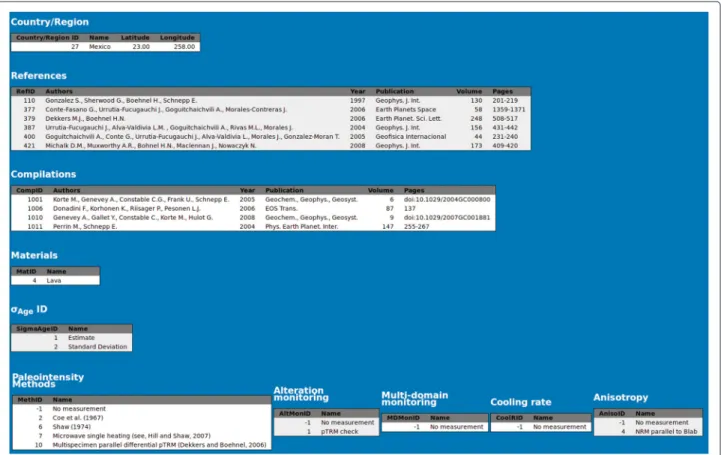The image size is (721, 455).
Task: Select compilation row 1006 by Donadini F.
Action: click(253, 209)
